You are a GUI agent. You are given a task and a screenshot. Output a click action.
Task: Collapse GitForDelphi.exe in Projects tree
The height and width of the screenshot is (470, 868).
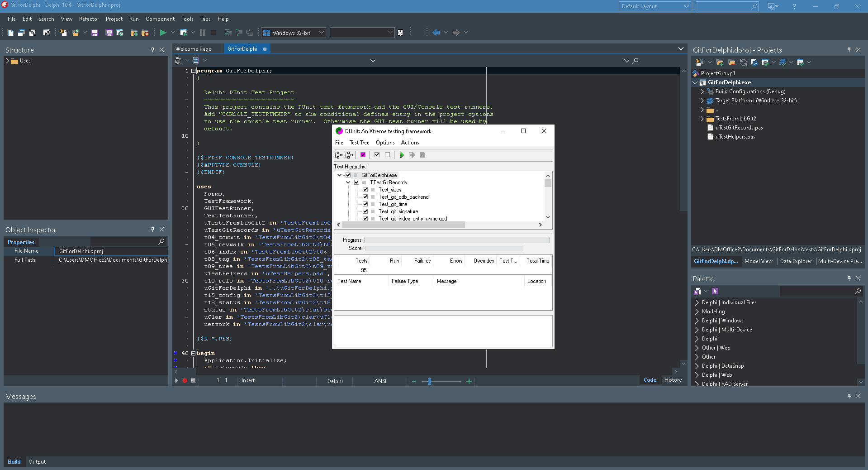coord(695,82)
